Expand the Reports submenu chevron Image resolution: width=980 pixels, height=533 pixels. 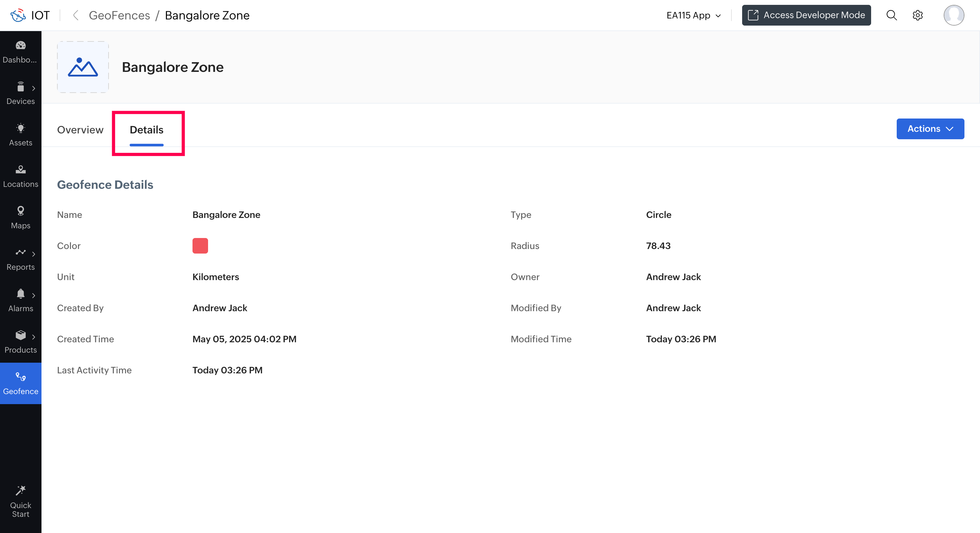[x=33, y=254]
